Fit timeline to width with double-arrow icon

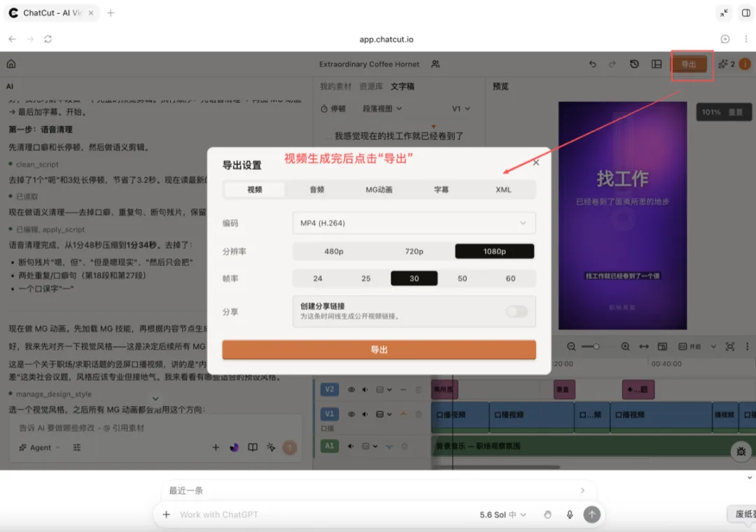pyautogui.click(x=644, y=346)
